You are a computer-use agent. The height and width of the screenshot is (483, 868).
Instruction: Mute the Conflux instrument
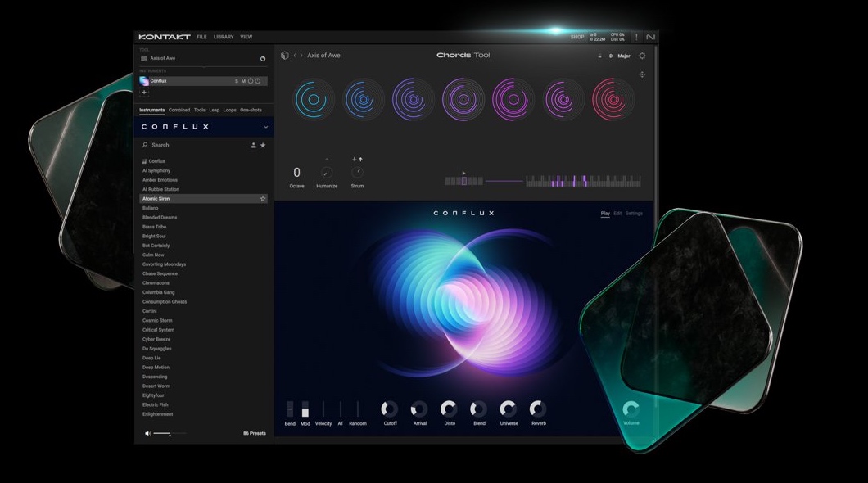(x=243, y=81)
